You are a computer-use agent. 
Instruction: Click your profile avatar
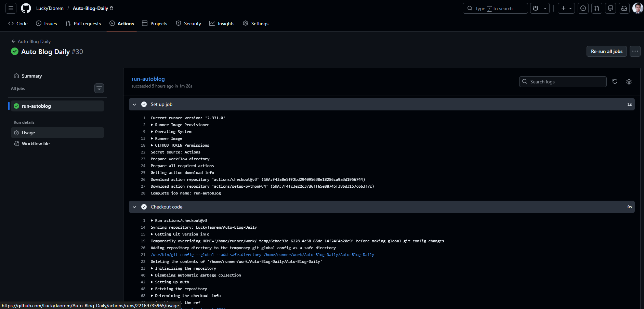[x=638, y=8]
